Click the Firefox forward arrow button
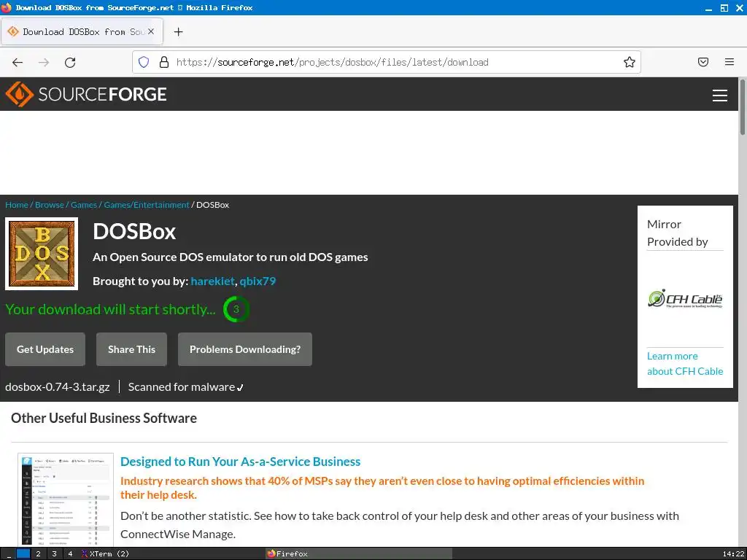Image resolution: width=747 pixels, height=560 pixels. coord(44,63)
